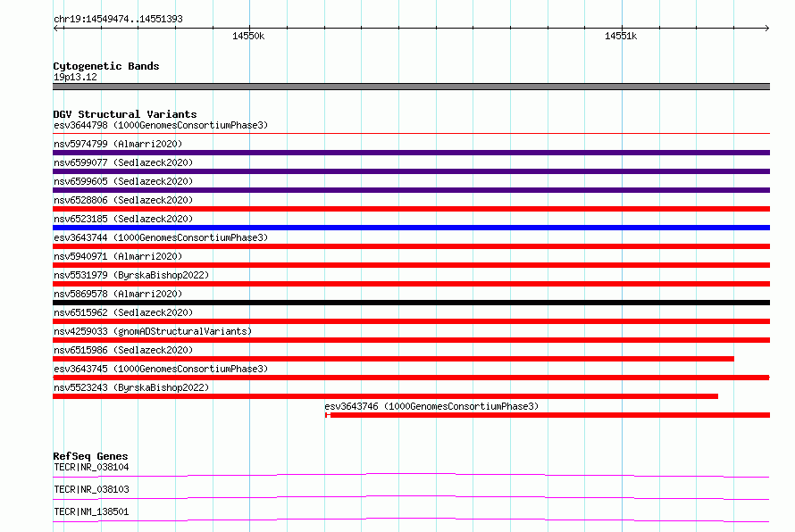Select the nsv5974799 Almarri2020 purple bar

coord(411,153)
